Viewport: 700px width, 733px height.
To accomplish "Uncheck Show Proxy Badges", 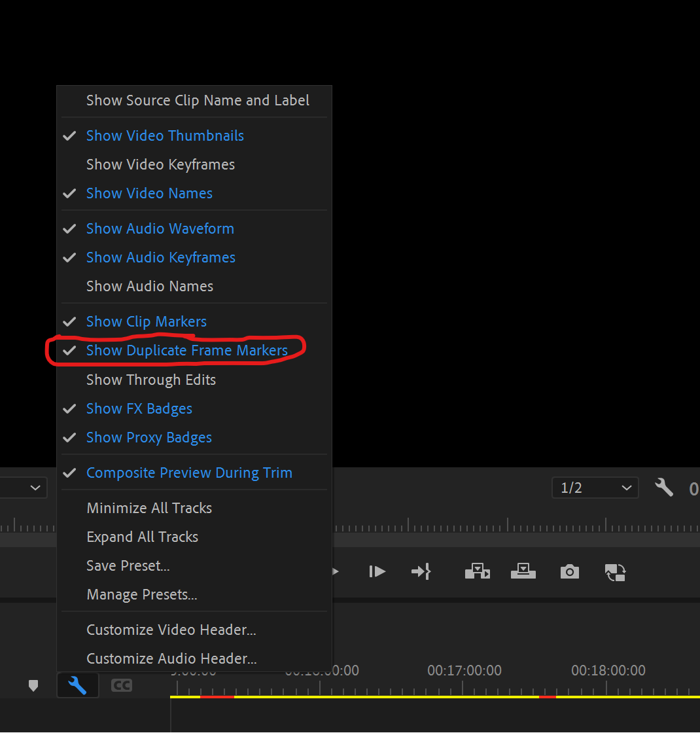I will tap(194, 438).
